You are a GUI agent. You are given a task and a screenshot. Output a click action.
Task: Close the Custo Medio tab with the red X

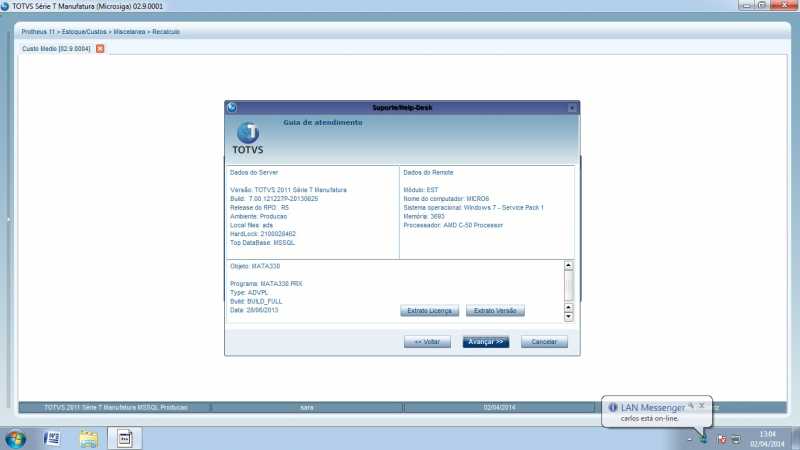tap(100, 48)
